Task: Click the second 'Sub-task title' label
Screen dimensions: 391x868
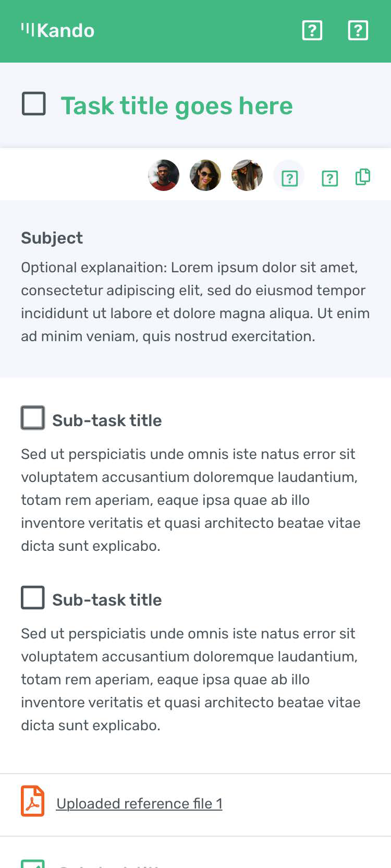Action: [x=107, y=600]
